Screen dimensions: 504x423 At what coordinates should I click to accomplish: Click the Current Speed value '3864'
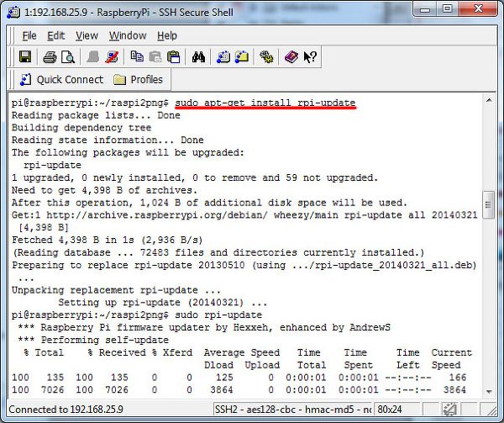click(x=454, y=390)
